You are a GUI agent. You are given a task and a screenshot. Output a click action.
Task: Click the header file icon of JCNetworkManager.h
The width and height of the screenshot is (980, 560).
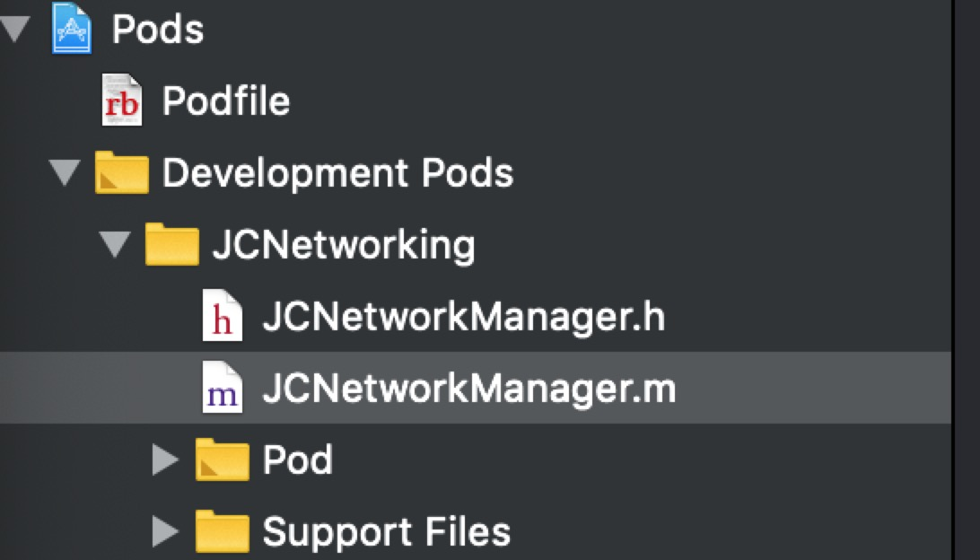[223, 316]
